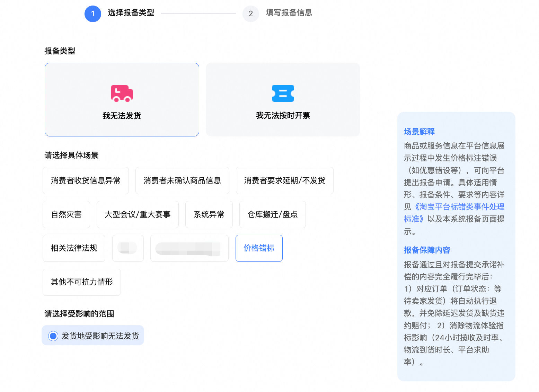
Task: Select radio 发货地受影响无法发货
Action: click(93, 336)
